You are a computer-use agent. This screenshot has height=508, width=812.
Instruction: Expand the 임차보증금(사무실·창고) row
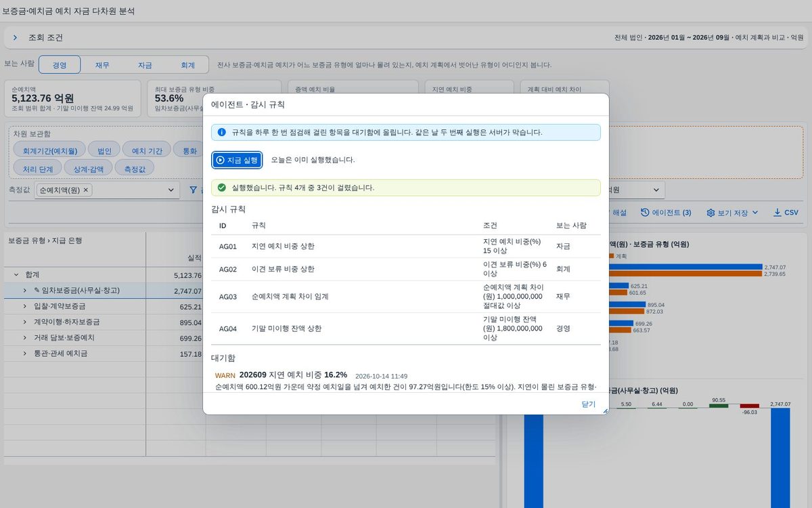click(25, 291)
